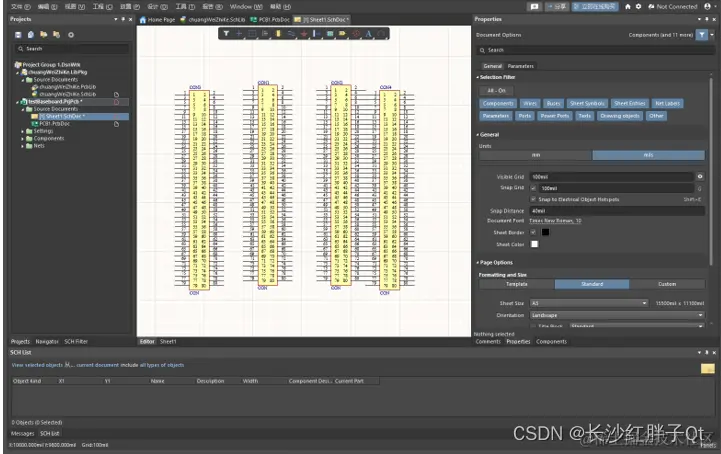The height and width of the screenshot is (454, 721).
Task: Toggle the Sheet Border checkbox
Action: pyautogui.click(x=533, y=232)
